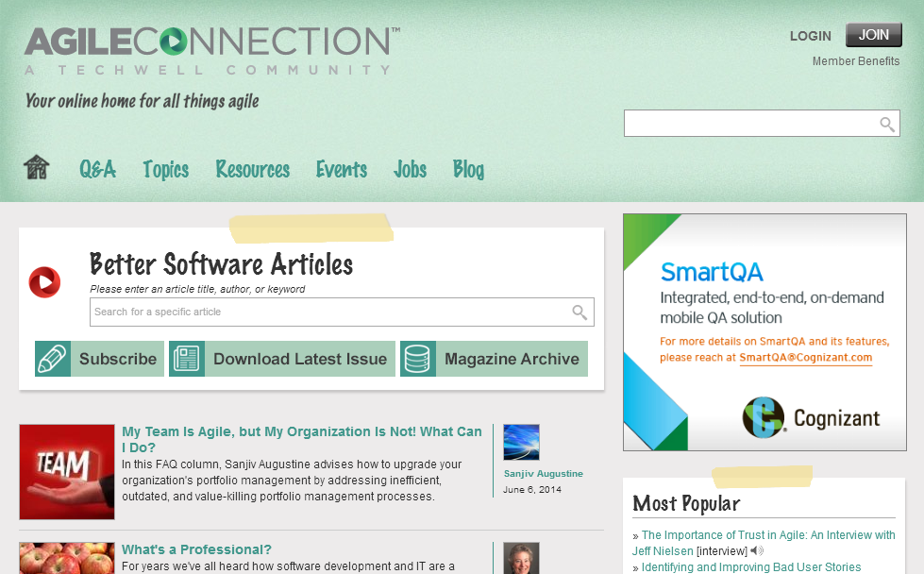Image resolution: width=924 pixels, height=574 pixels.
Task: Click Sanjiv Augustine's avatar image
Action: point(522,442)
